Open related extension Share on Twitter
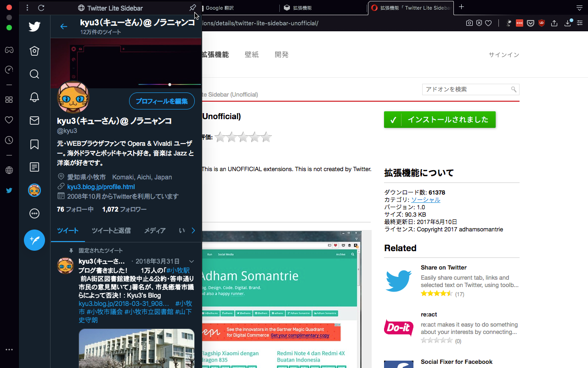Screen dimensions: 588x368 [444, 267]
